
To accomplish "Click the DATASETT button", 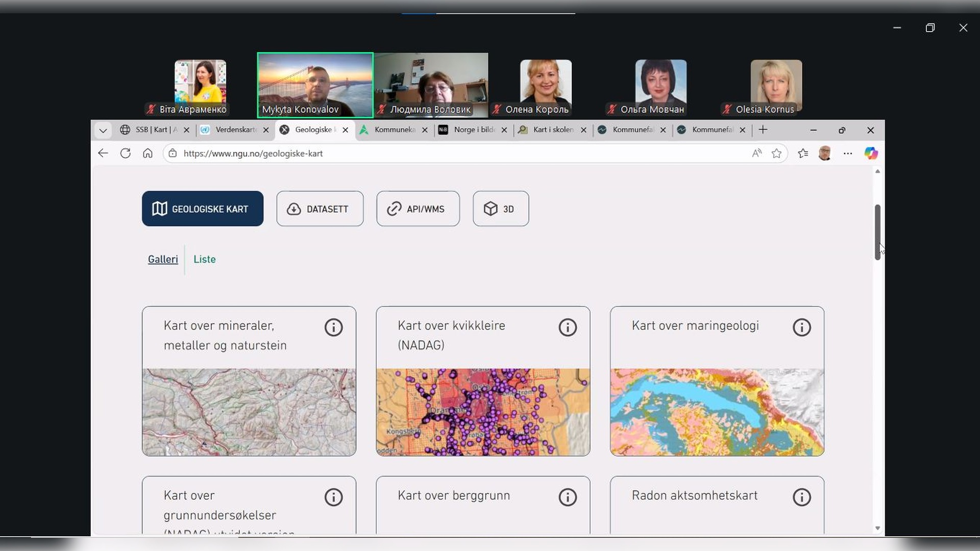I will 320,209.
